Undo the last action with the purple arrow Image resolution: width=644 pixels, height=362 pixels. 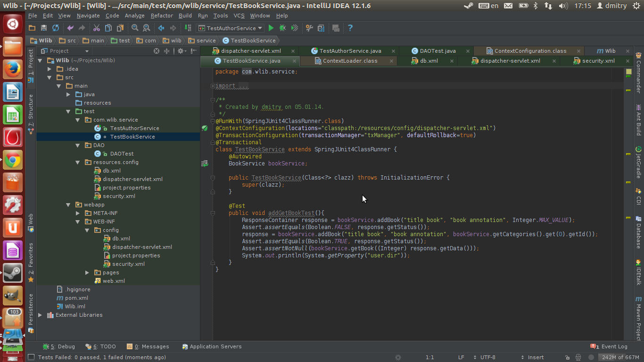[70, 28]
